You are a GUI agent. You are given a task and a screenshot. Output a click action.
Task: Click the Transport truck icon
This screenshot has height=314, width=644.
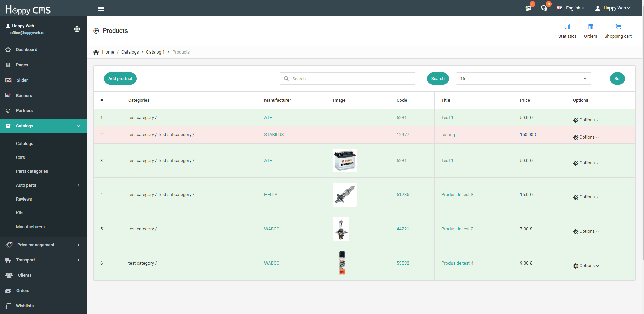click(8, 260)
